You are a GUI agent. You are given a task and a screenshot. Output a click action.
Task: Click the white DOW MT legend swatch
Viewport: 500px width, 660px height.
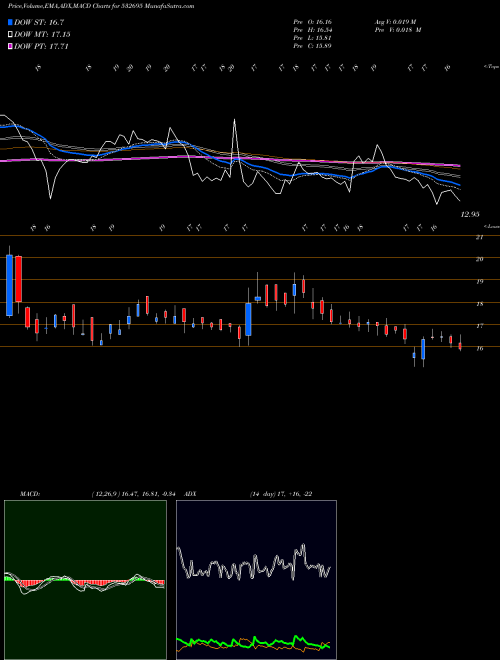point(10,35)
